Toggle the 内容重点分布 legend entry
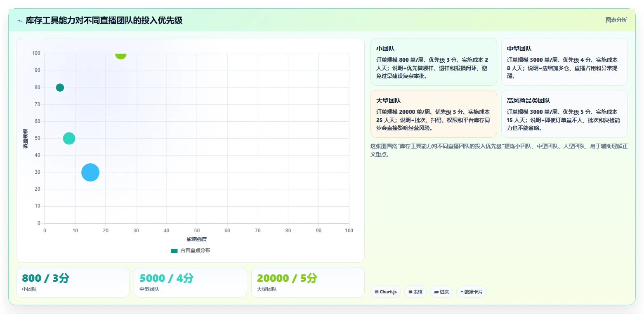644x314 pixels. click(190, 250)
